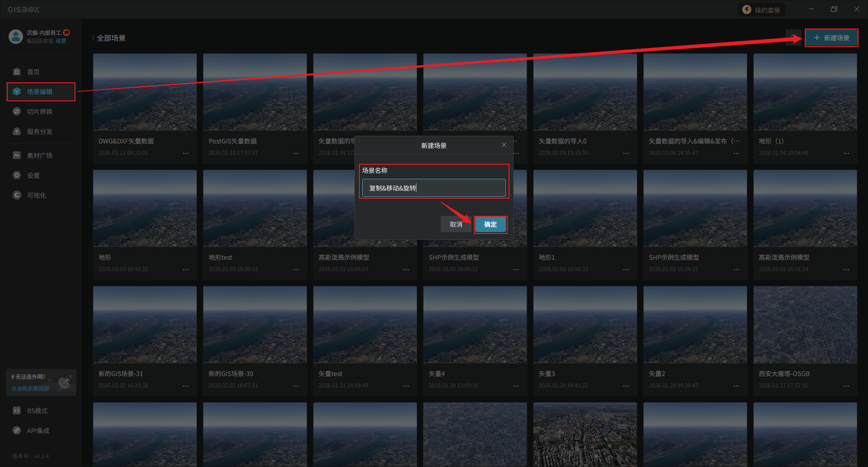The width and height of the screenshot is (868, 467).
Task: Click the user avatar icon
Action: [x=16, y=37]
